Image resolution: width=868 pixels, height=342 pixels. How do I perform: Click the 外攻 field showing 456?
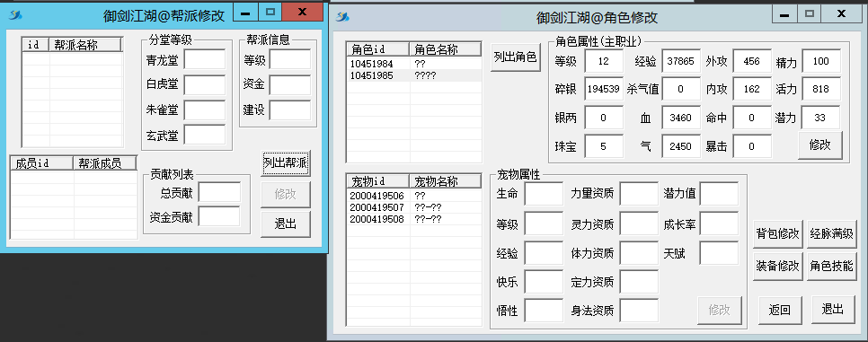pyautogui.click(x=752, y=61)
